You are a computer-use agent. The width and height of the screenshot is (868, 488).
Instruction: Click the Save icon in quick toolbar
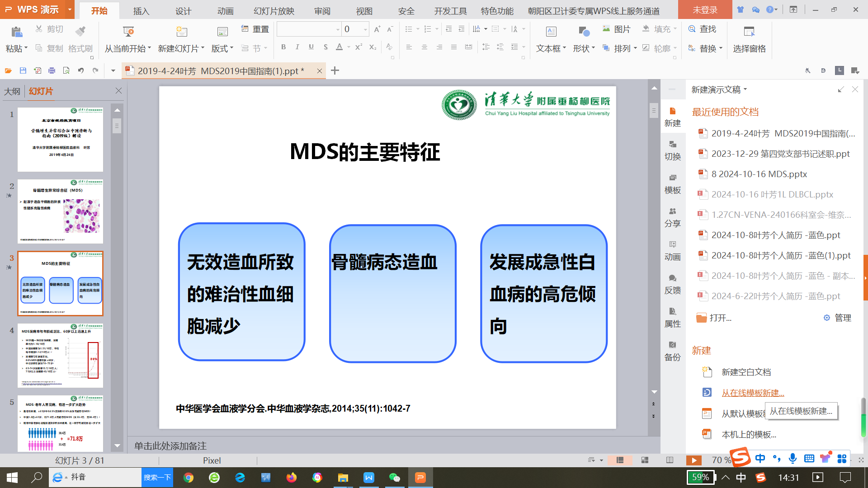tap(23, 70)
